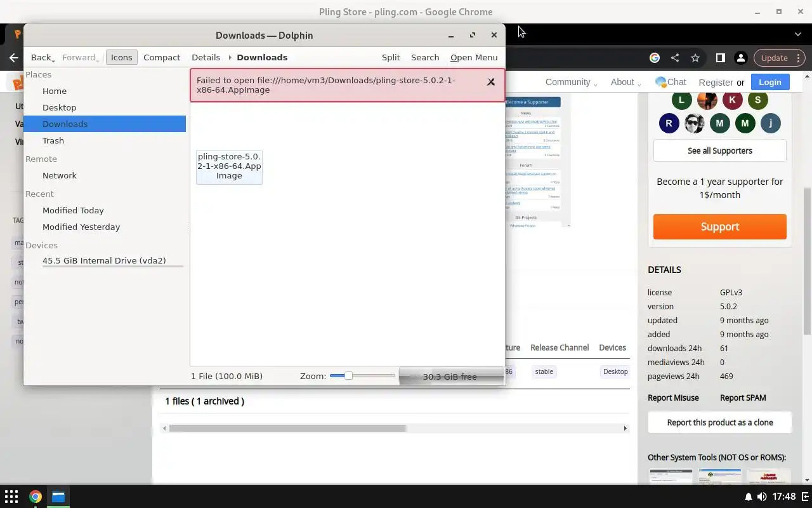The width and height of the screenshot is (812, 508).
Task: Click Report this product as a clone
Action: 719,422
